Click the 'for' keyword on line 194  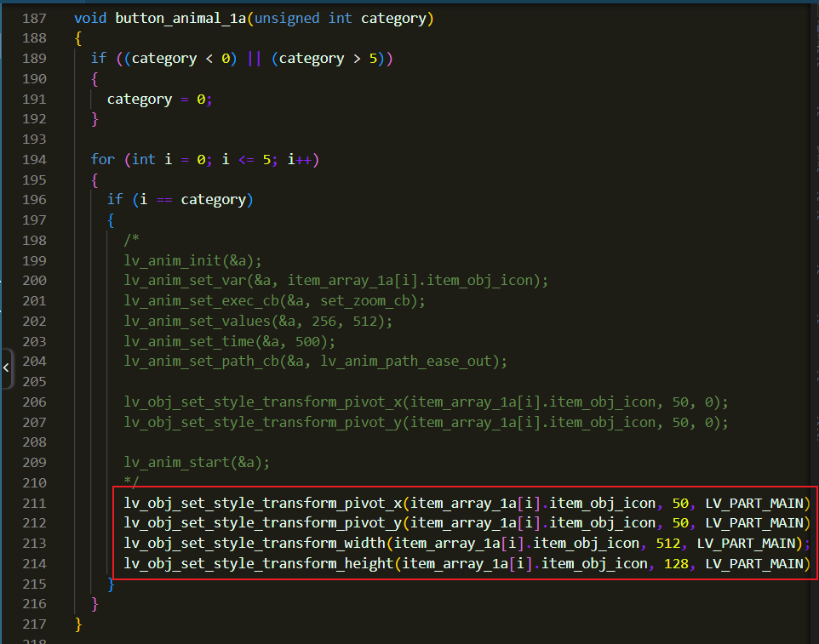pos(102,159)
